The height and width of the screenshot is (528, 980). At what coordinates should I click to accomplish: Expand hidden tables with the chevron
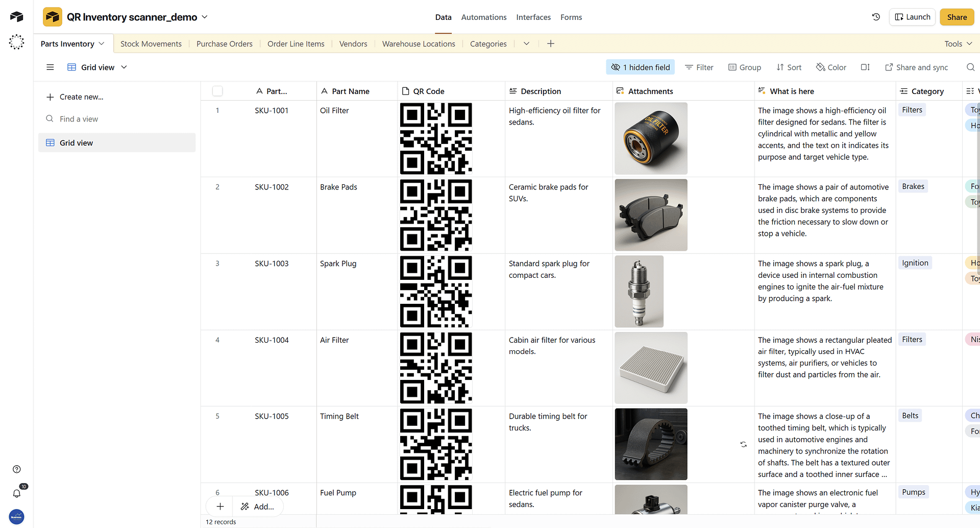click(x=527, y=43)
